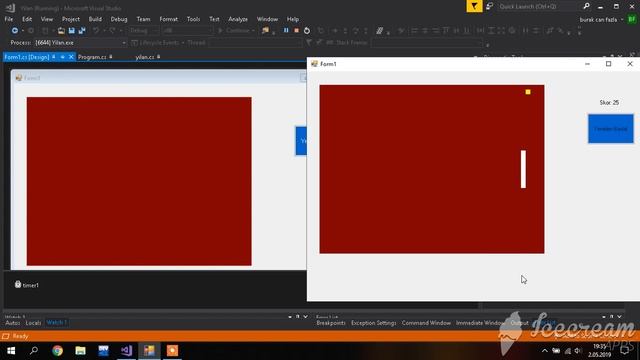
Task: Click the Navigate Backward icon in toolbar
Action: point(15,31)
